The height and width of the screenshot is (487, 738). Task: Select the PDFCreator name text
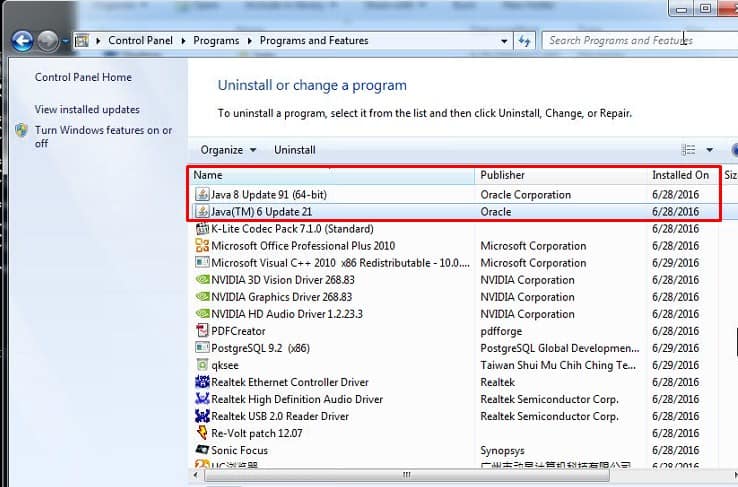click(238, 331)
